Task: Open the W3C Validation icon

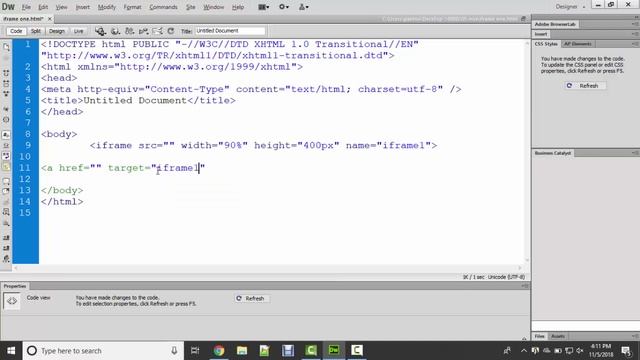Action: 144,31
